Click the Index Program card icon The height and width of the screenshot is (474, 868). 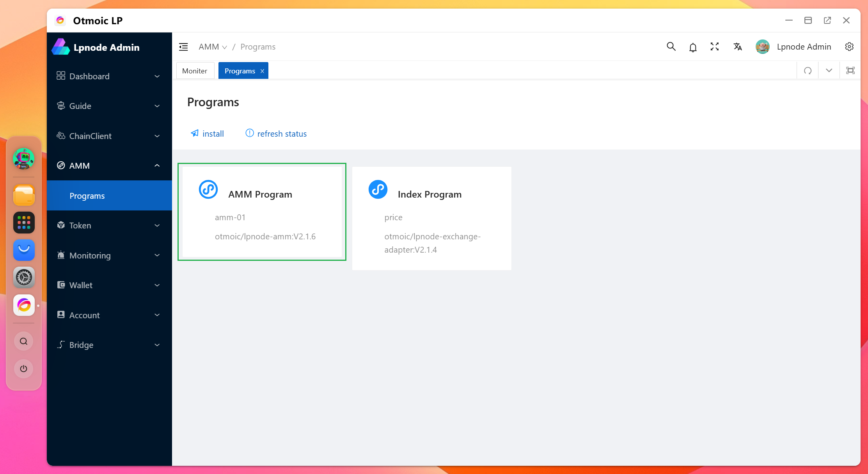click(x=378, y=189)
